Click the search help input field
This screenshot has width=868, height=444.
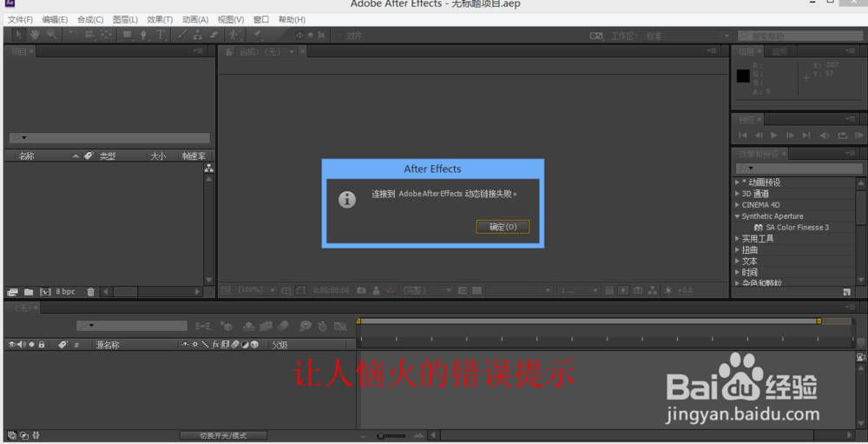pyautogui.click(x=800, y=36)
